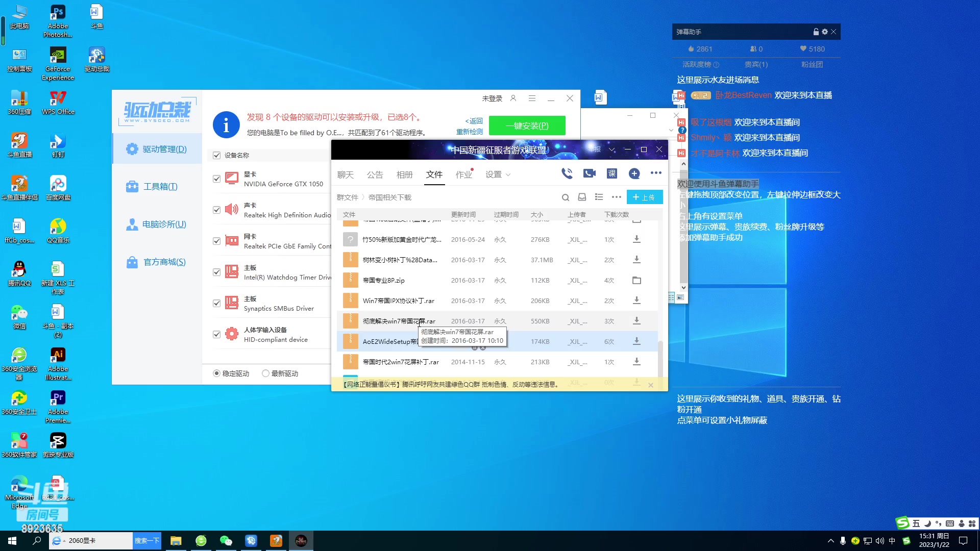Go to 群文件 breadcrumb

coord(347,197)
